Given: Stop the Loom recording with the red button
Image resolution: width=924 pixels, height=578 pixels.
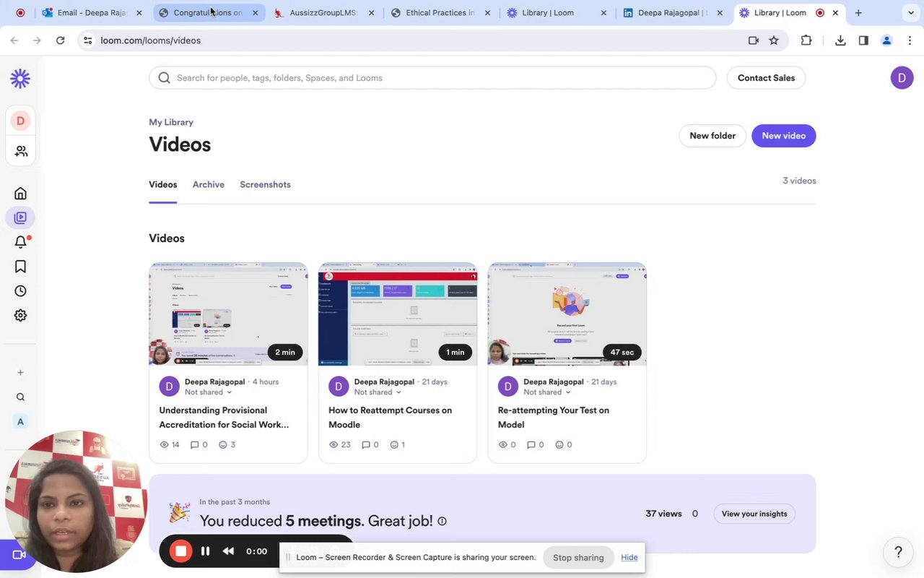Looking at the screenshot, I should 180,551.
